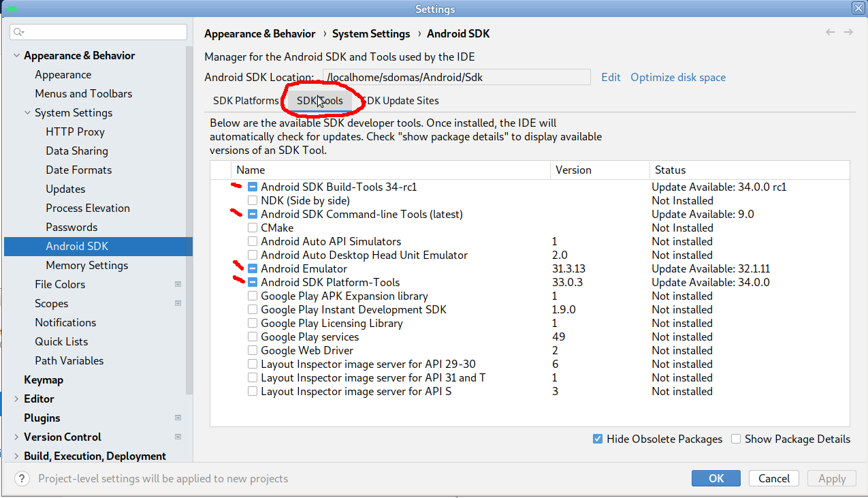868x498 pixels.
Task: Click the help question mark icon
Action: [x=21, y=478]
